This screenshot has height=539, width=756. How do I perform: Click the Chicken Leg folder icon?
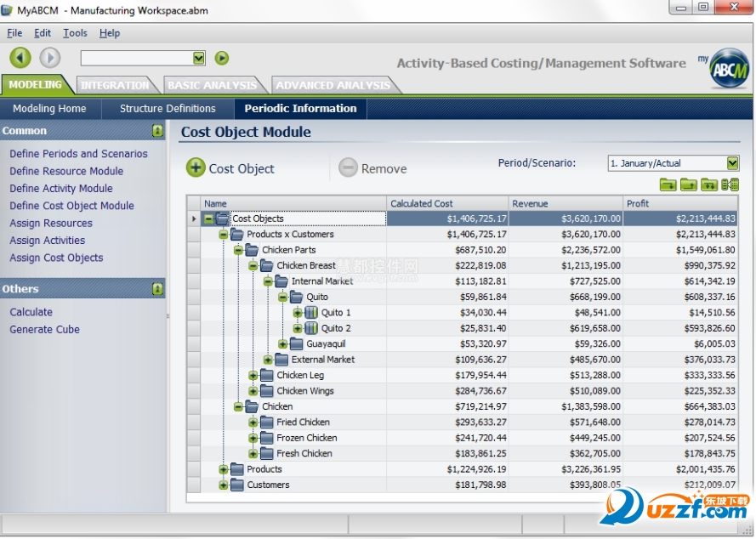tap(267, 375)
